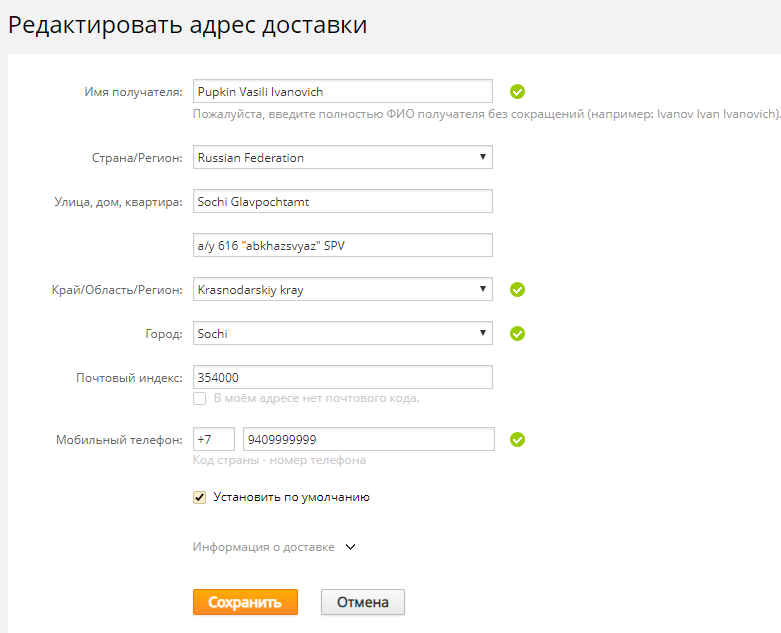Open the Russian Federation country dropdown
The image size is (781, 633).
(343, 157)
